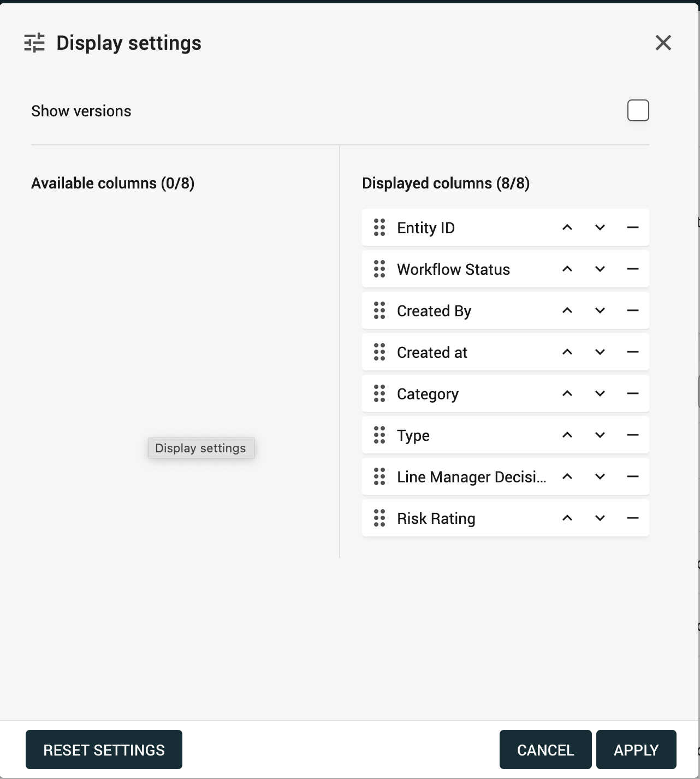Apply the display settings
This screenshot has height=779, width=700.
coord(636,750)
